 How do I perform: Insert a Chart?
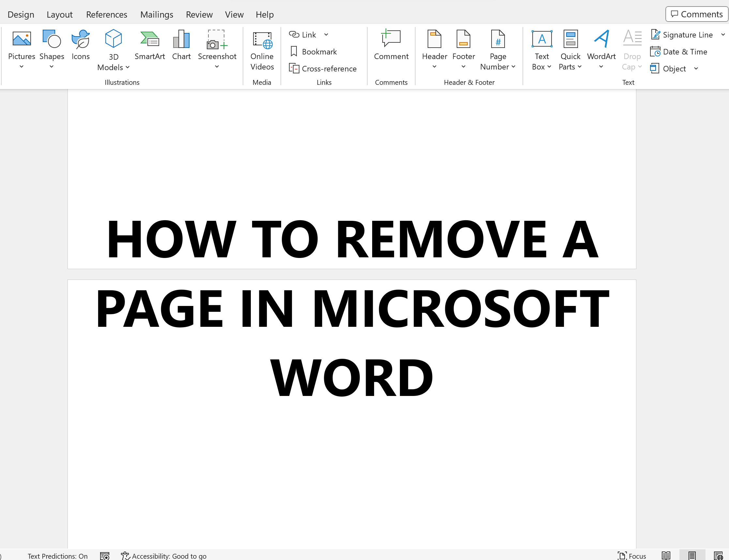coord(181,45)
